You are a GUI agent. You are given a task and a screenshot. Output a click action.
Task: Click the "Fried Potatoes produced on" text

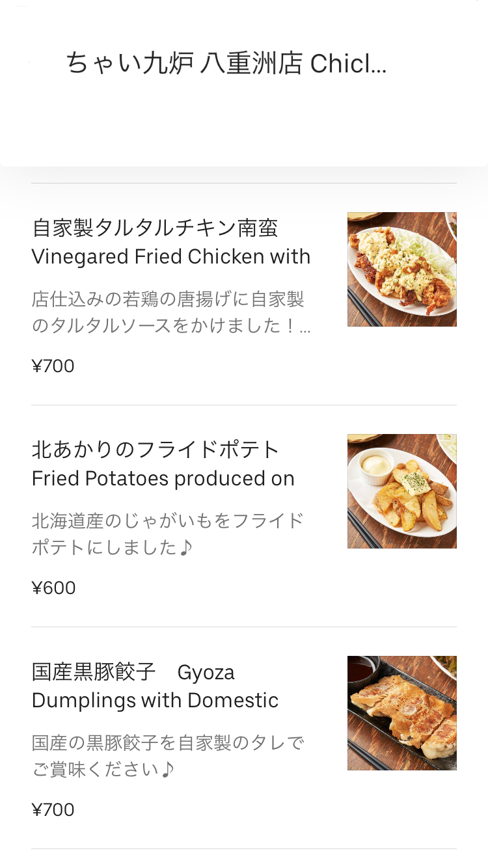(x=163, y=479)
